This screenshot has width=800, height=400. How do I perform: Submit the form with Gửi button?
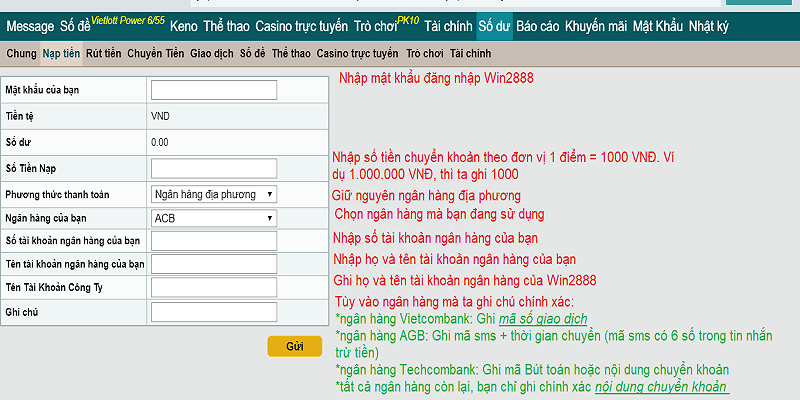[x=295, y=346]
